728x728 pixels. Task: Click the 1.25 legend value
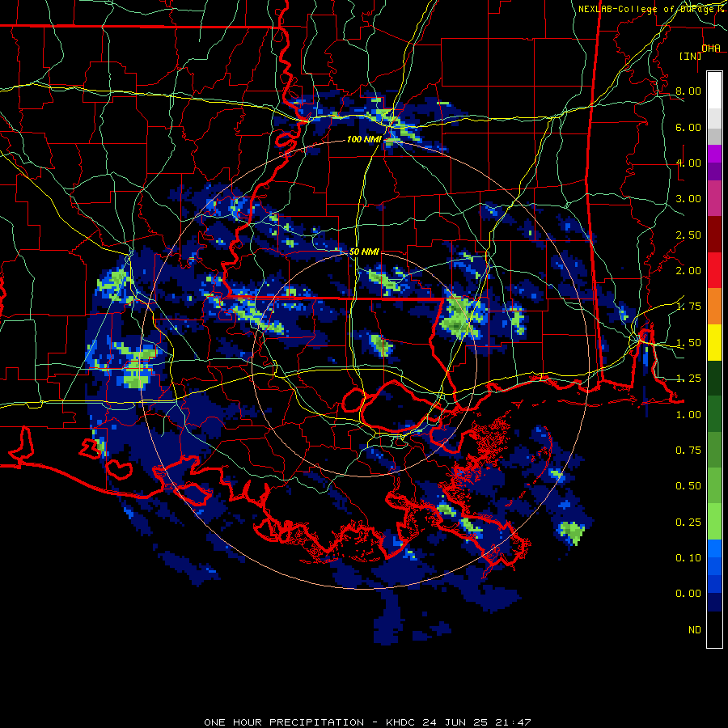tap(688, 379)
